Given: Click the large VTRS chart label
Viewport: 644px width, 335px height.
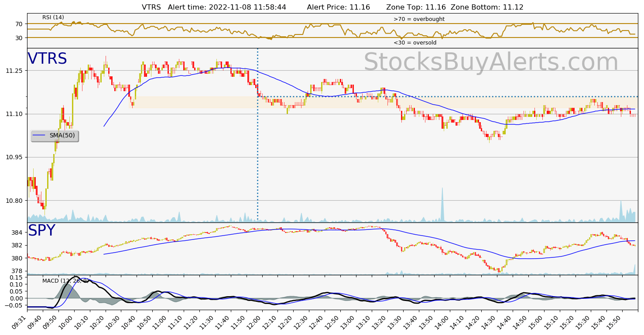Looking at the screenshot, I should click(x=47, y=59).
